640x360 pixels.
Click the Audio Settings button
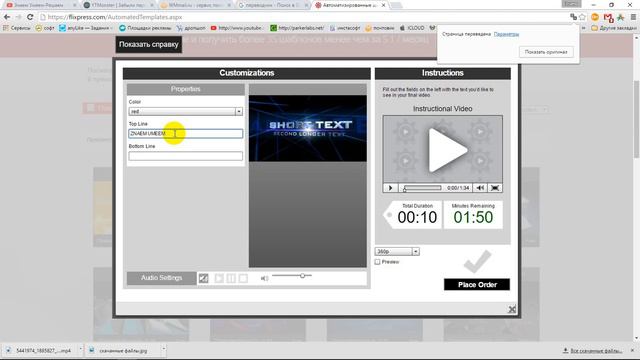click(161, 278)
